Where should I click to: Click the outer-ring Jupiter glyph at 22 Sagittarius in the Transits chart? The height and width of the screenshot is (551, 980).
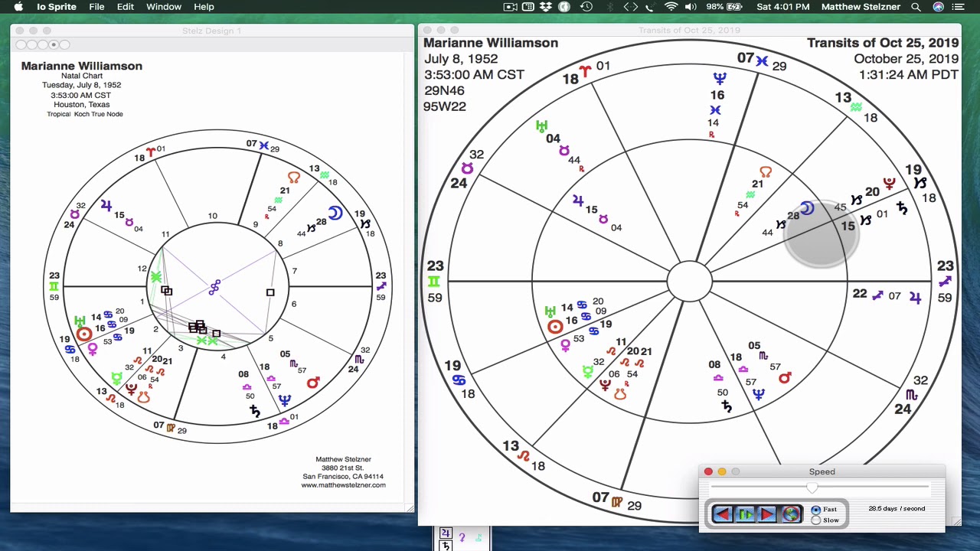coord(915,298)
